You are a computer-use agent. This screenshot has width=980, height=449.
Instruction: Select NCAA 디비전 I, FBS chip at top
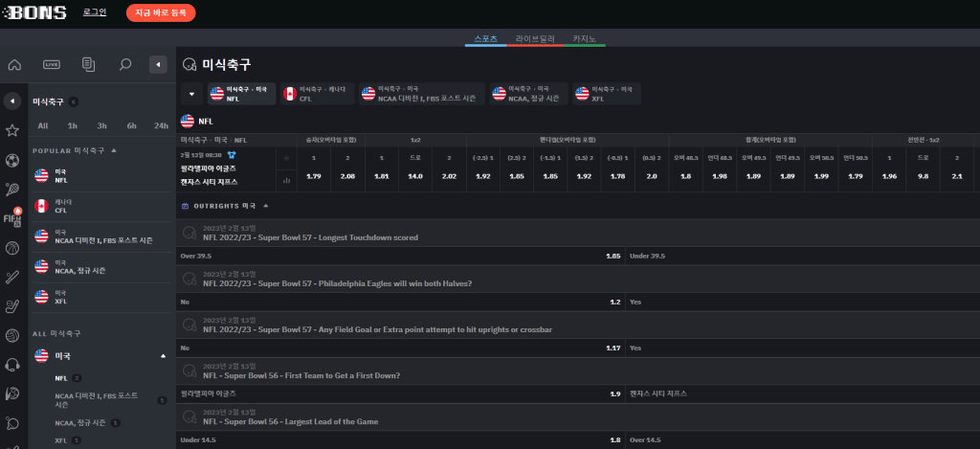tap(422, 94)
